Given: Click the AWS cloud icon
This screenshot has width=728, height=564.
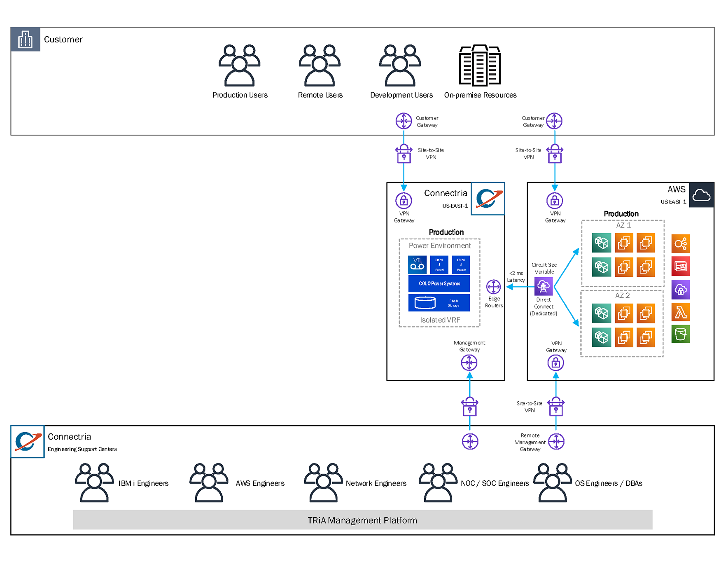Looking at the screenshot, I should (701, 195).
